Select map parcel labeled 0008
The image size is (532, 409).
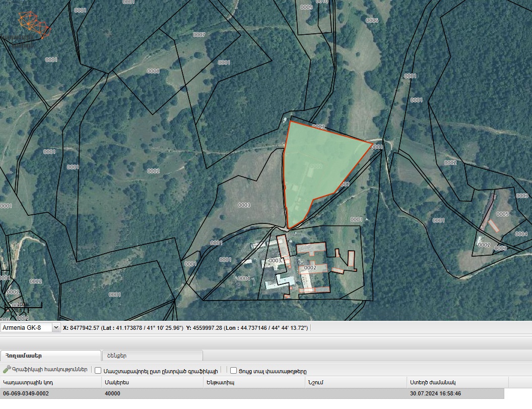click(x=153, y=71)
